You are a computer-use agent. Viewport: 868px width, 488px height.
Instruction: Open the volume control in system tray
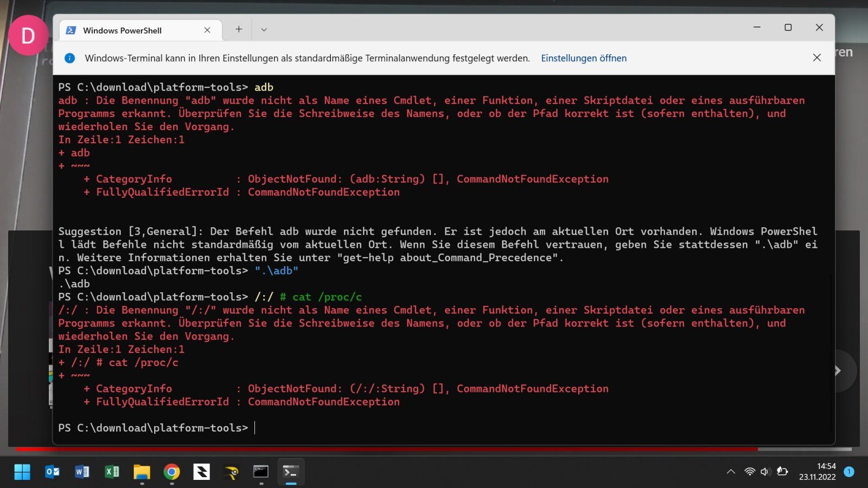(x=765, y=472)
